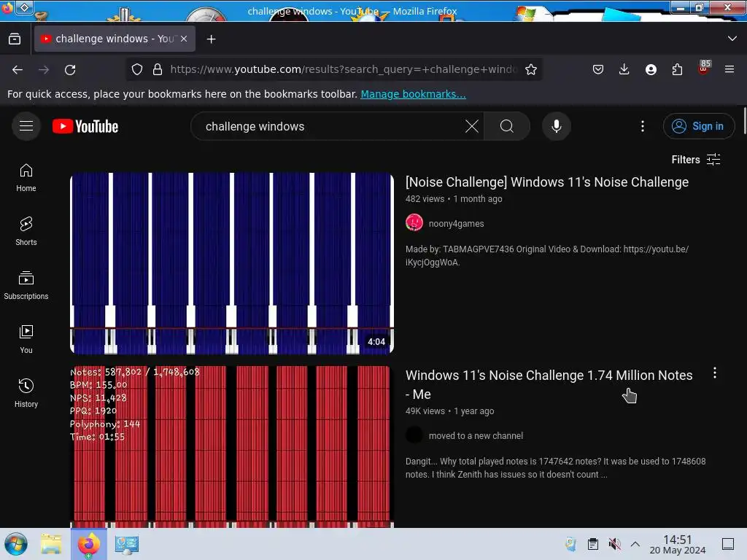This screenshot has height=560, width=747.
Task: Clear the search query with X
Action: tap(472, 126)
